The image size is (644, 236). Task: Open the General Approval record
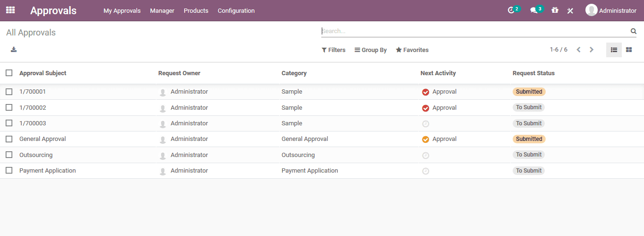[43, 139]
